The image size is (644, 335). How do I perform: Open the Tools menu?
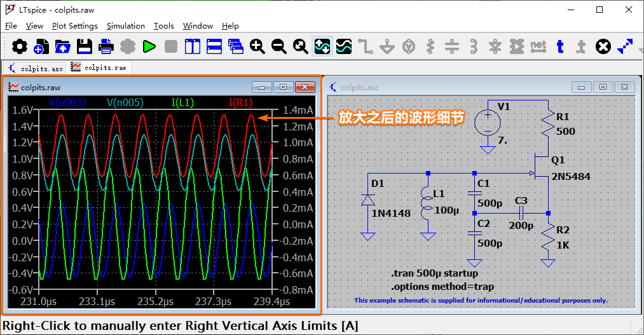164,26
